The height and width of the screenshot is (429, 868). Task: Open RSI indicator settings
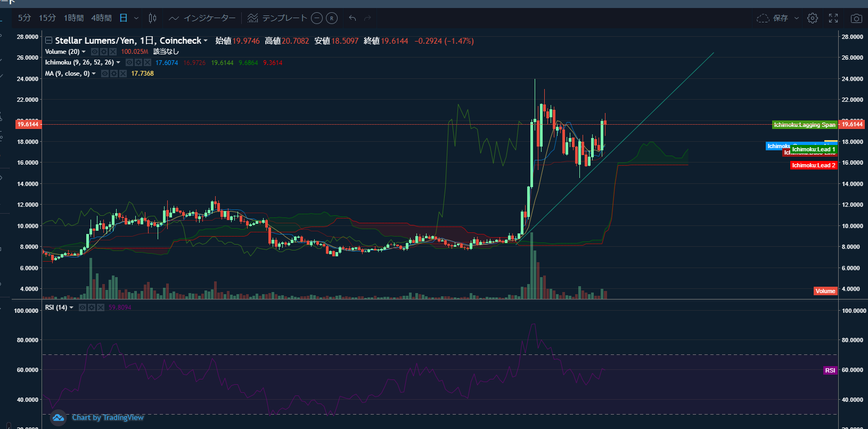92,307
